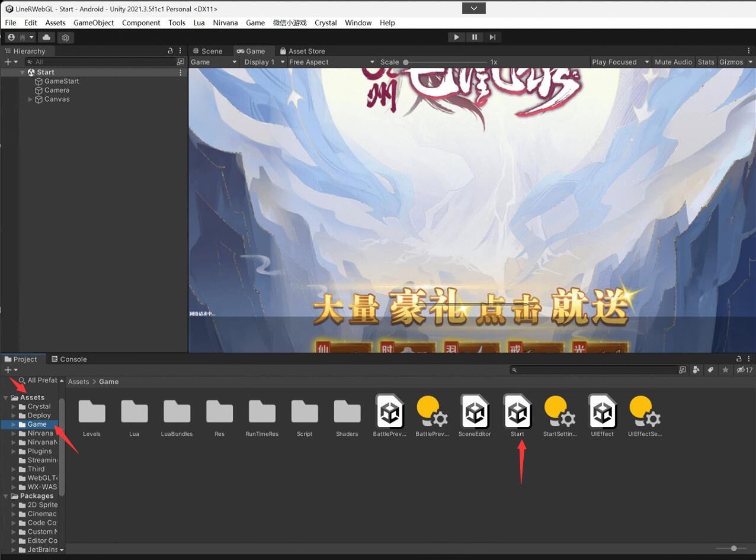Click the search by label tag icon
The height and width of the screenshot is (560, 756).
pos(710,370)
